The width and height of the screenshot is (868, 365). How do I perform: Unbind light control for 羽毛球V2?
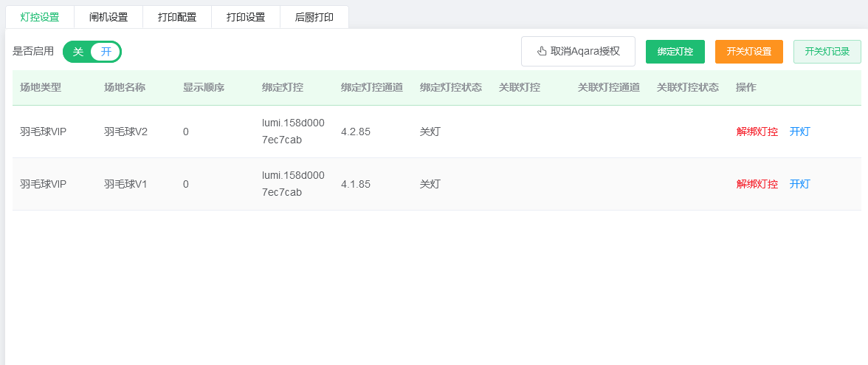pos(757,132)
